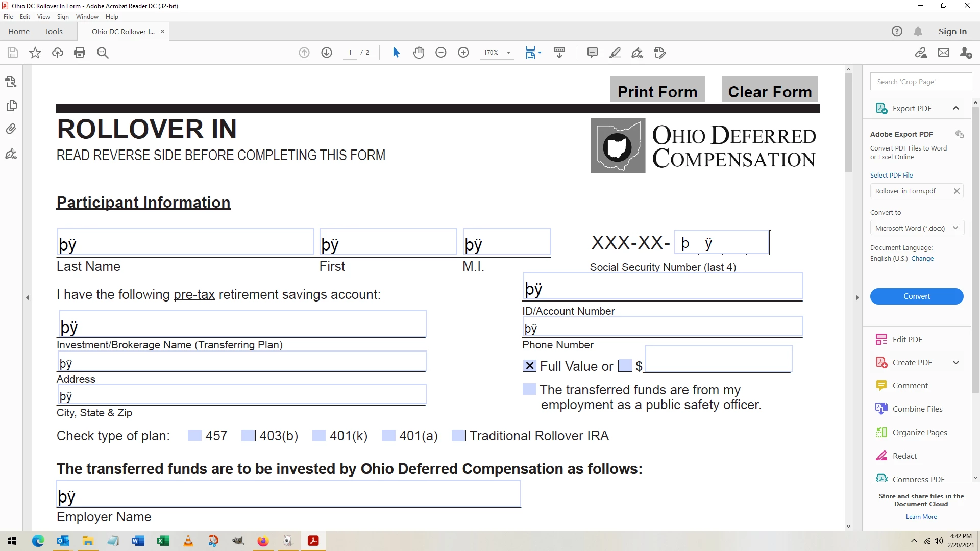Image resolution: width=980 pixels, height=551 pixels.
Task: Expand the Create PDF options
Action: coord(956,362)
